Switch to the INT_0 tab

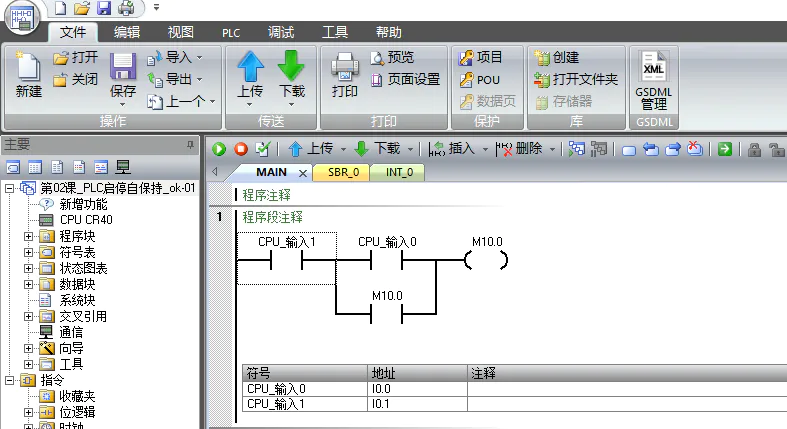[399, 172]
